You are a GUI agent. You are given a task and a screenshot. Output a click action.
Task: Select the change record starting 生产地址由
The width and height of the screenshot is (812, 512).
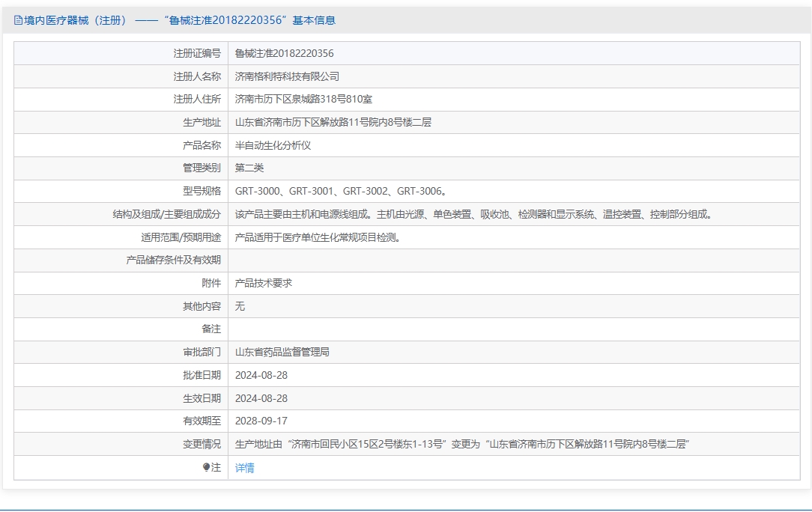coord(462,444)
